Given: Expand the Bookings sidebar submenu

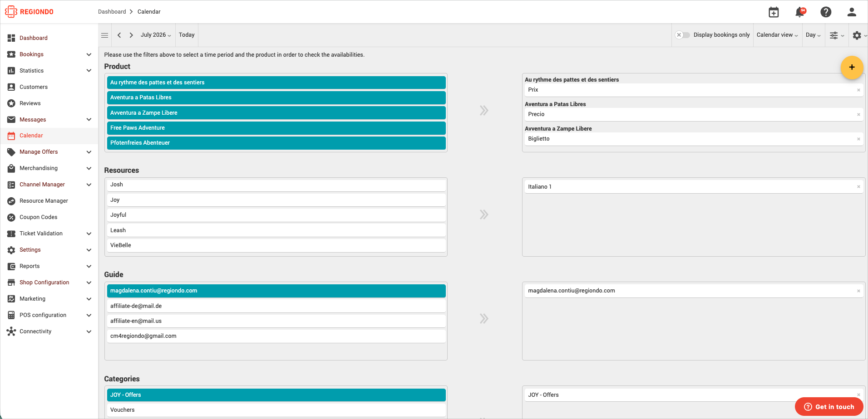Looking at the screenshot, I should 89,54.
